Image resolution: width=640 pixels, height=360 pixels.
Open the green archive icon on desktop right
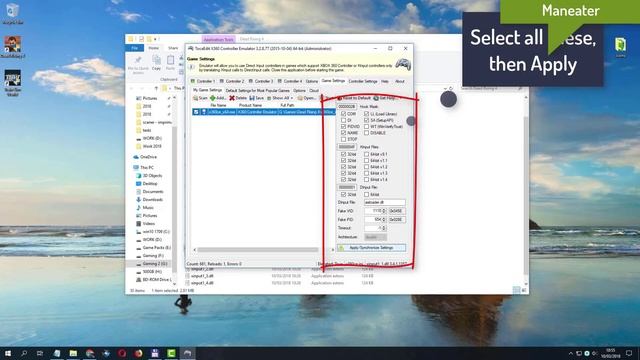click(620, 46)
